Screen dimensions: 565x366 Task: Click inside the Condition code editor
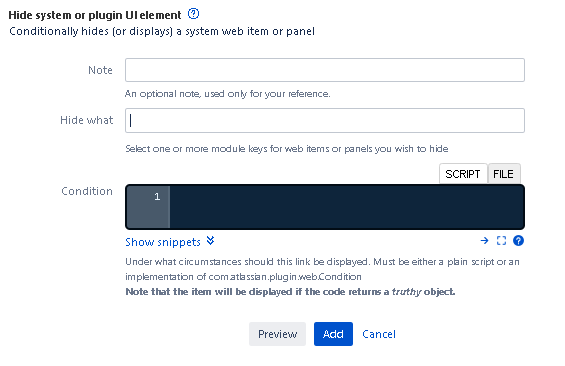pyautogui.click(x=347, y=207)
